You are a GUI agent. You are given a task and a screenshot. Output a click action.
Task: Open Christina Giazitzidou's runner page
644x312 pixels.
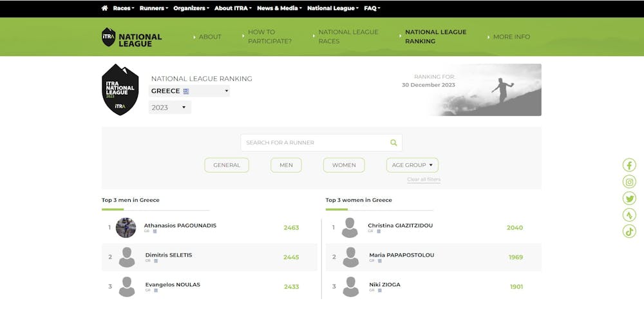click(400, 226)
